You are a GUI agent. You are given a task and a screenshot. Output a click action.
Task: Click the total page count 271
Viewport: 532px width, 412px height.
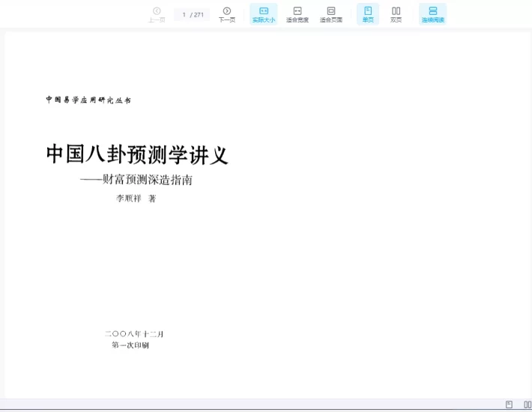199,14
